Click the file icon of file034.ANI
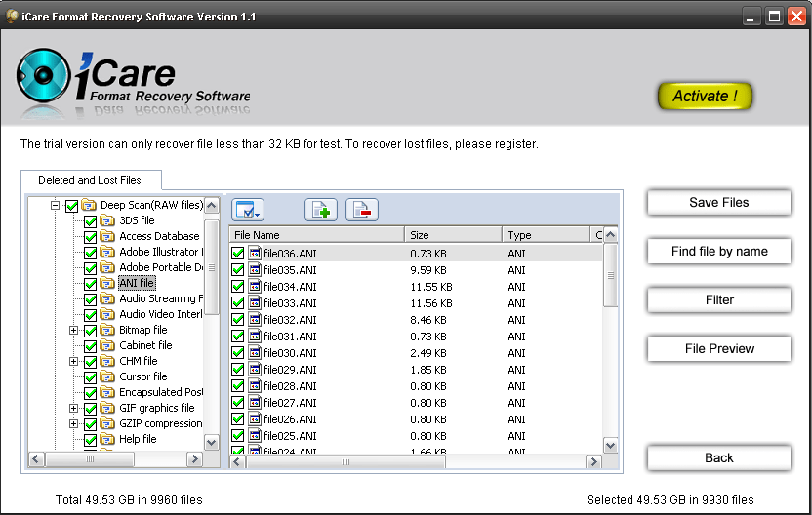Image resolution: width=812 pixels, height=515 pixels. [x=255, y=286]
